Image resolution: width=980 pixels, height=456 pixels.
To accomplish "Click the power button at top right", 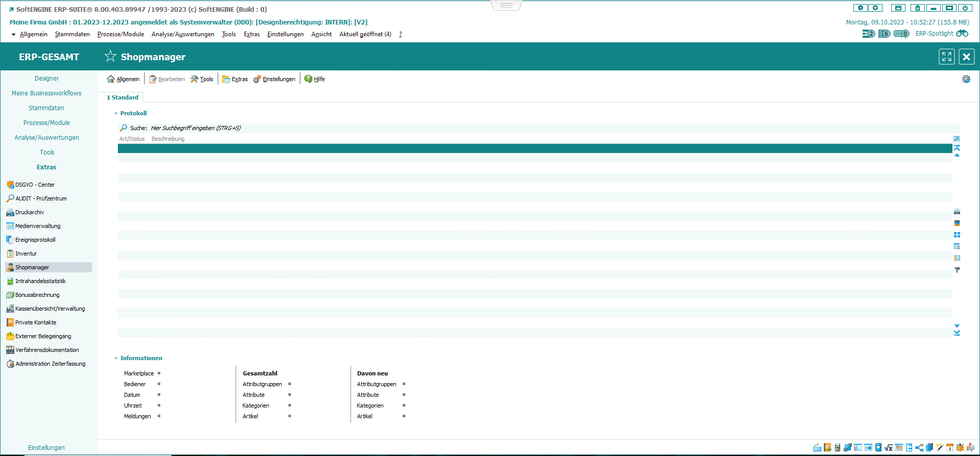I will (x=965, y=8).
